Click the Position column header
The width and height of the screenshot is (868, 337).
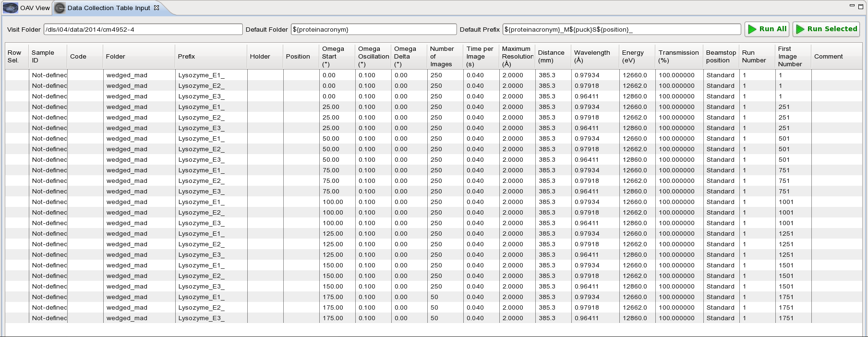point(301,57)
